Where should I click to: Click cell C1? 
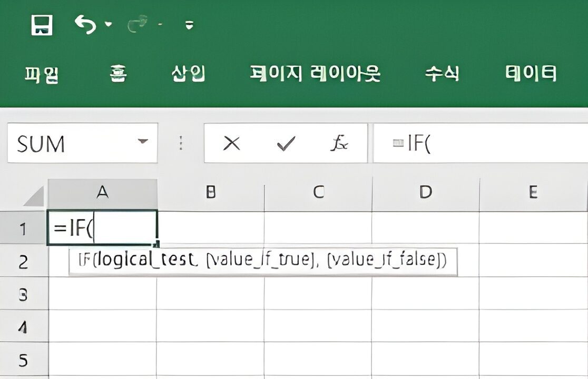318,228
